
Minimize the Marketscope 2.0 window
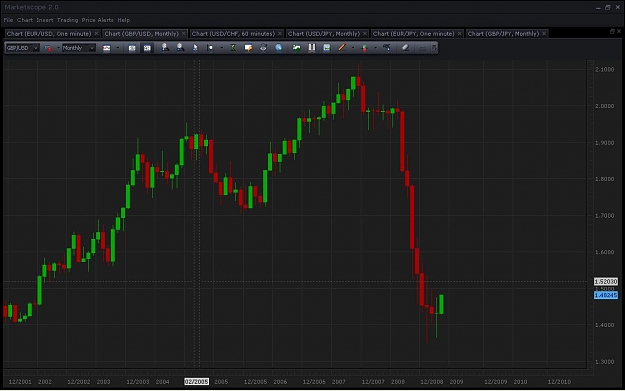[598, 8]
